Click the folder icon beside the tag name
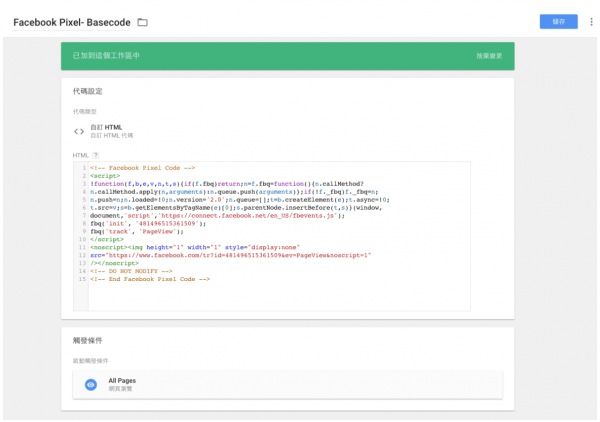Image resolution: width=600 pixels, height=422 pixels. [x=142, y=22]
